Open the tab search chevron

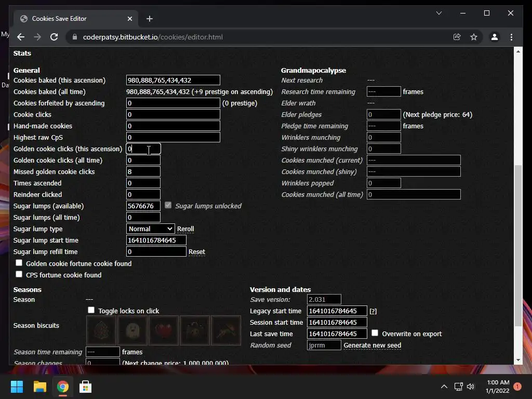(x=438, y=13)
